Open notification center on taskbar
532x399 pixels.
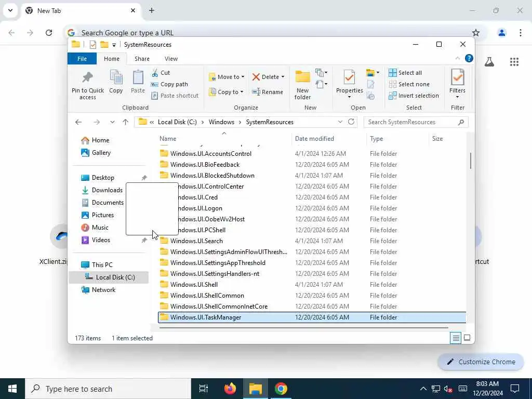(515, 389)
